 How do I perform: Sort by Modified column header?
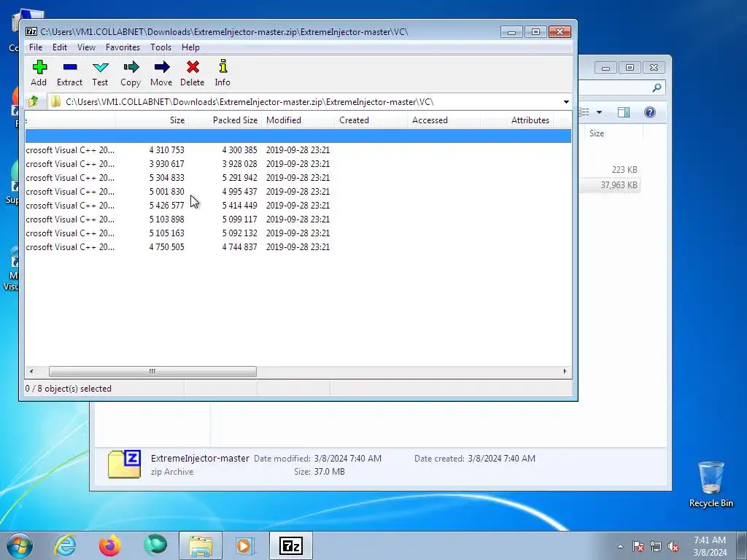(x=298, y=120)
